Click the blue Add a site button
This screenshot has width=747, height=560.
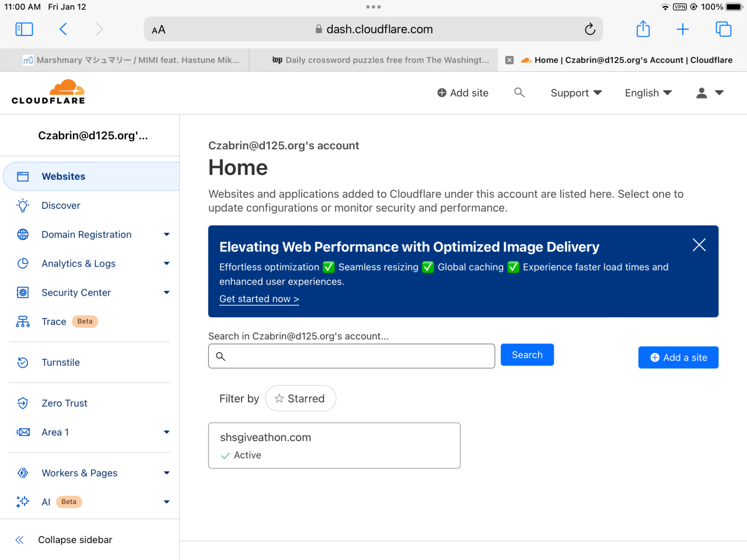[678, 358]
